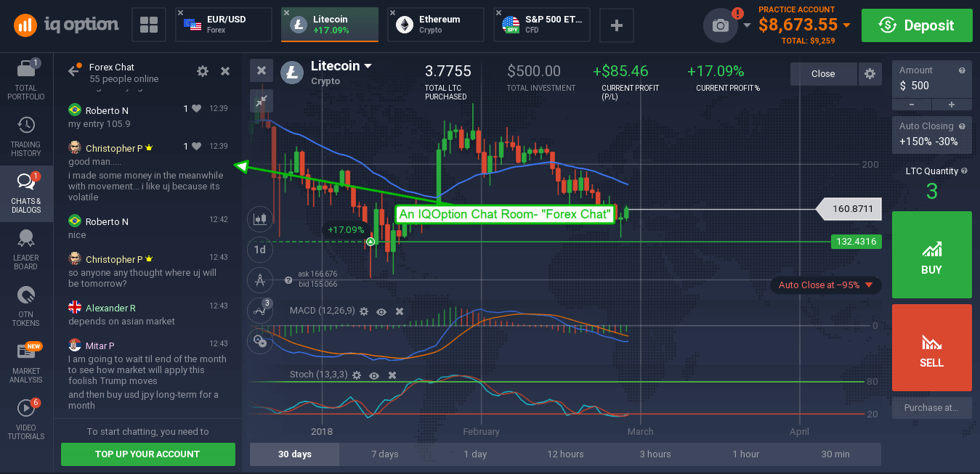Screen dimensions: 980x474
Task: Open the drawing tools compass icon
Action: (259, 279)
